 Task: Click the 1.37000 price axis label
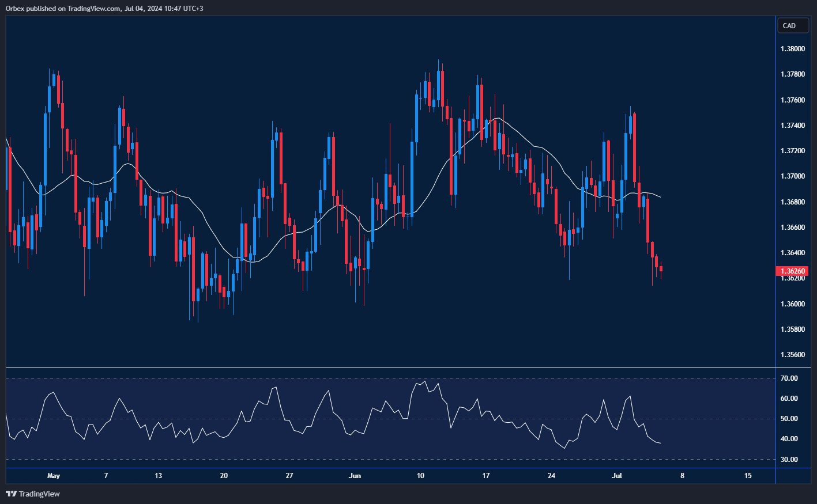[x=792, y=176]
